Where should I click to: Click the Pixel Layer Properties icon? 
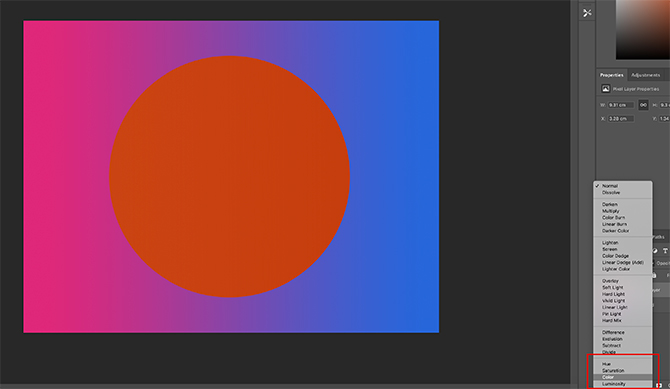click(605, 89)
